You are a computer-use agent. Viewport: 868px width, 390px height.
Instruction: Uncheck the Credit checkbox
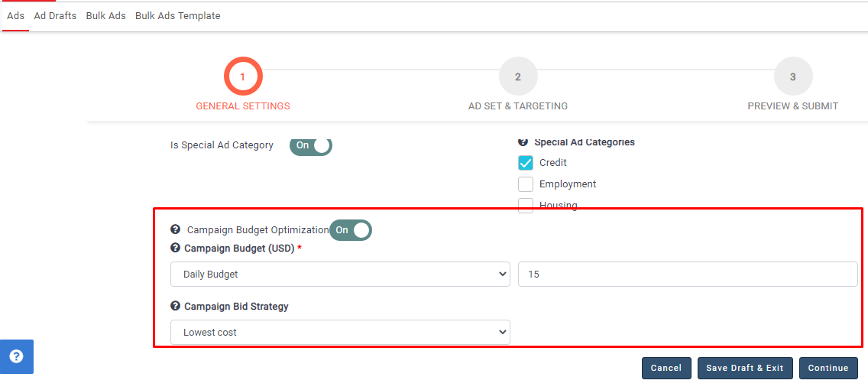[526, 163]
